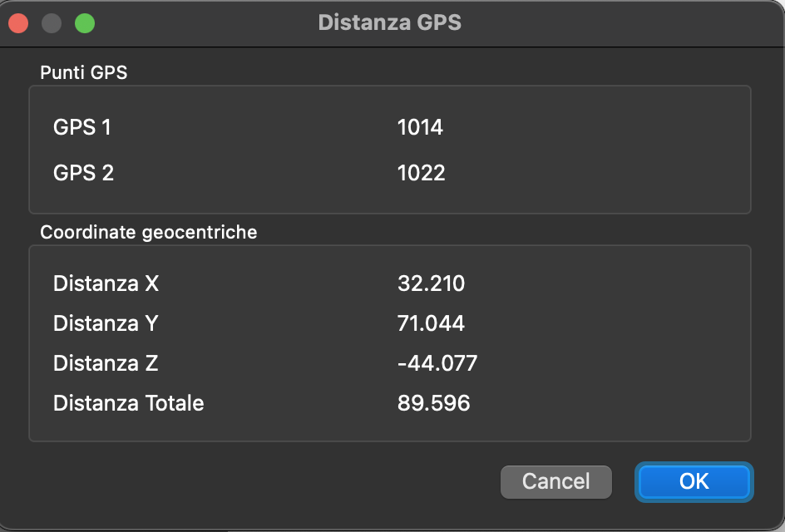785x532 pixels.
Task: Select the GPS 1 value 1014
Action: click(x=420, y=127)
